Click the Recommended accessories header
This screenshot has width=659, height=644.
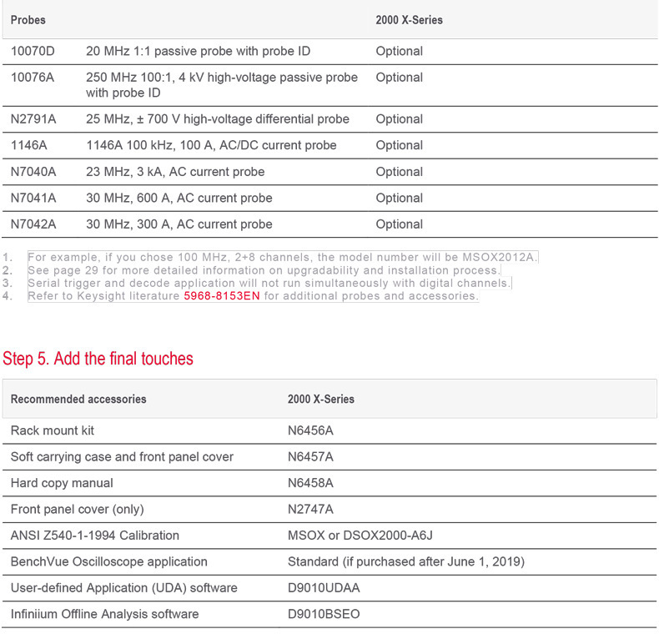coord(78,399)
